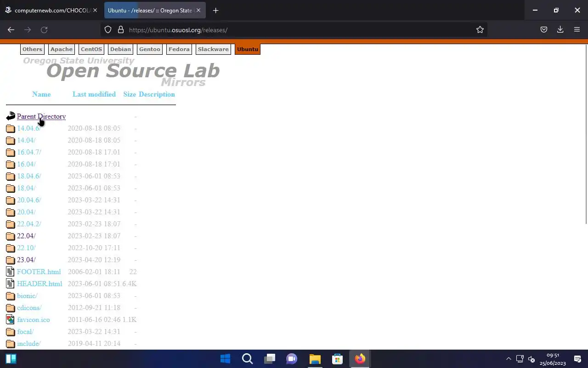
Task: Open the 22.04/ folder link
Action: [26, 236]
